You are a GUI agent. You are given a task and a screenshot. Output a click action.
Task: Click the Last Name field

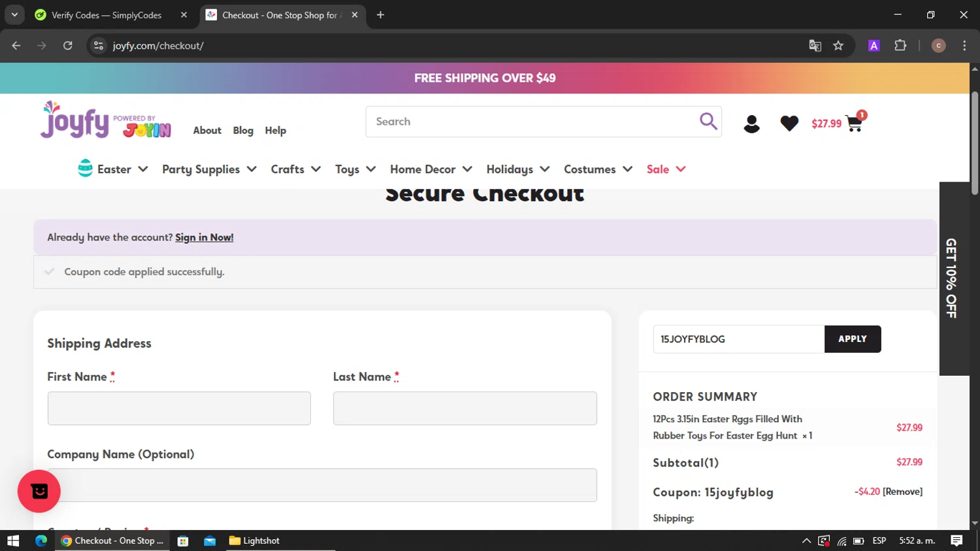click(x=465, y=409)
